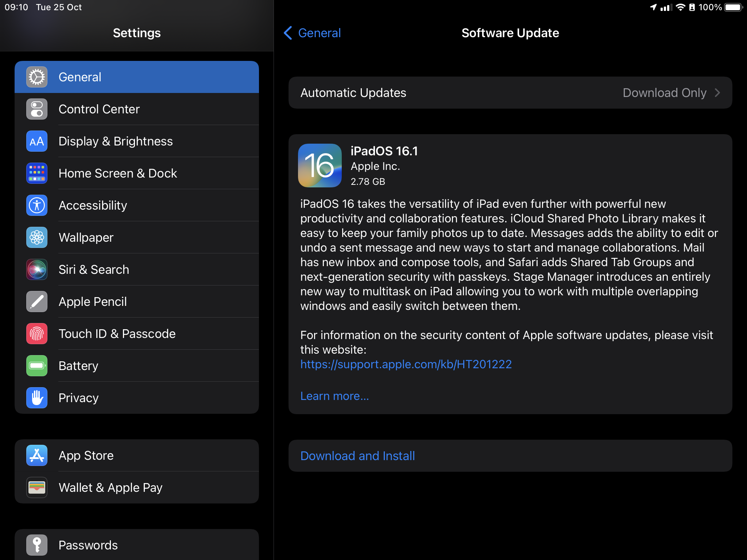This screenshot has height=560, width=747.
Task: Tap the General gear icon
Action: pyautogui.click(x=37, y=77)
